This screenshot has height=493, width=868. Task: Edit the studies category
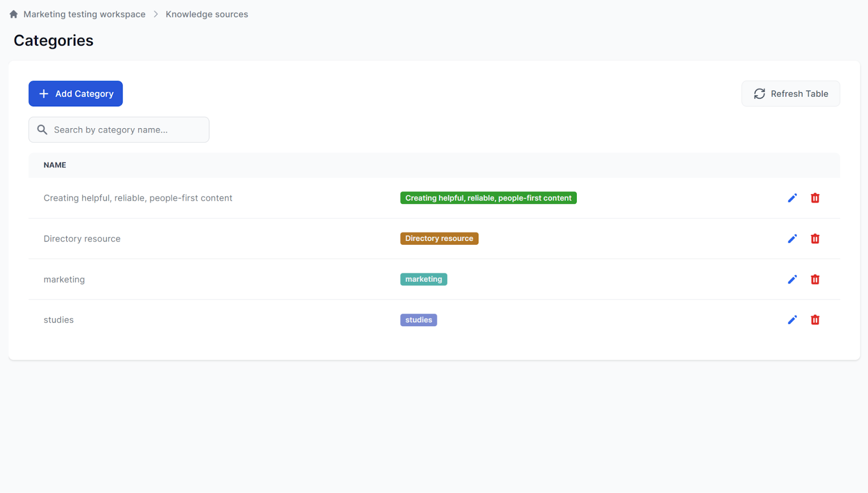click(792, 320)
